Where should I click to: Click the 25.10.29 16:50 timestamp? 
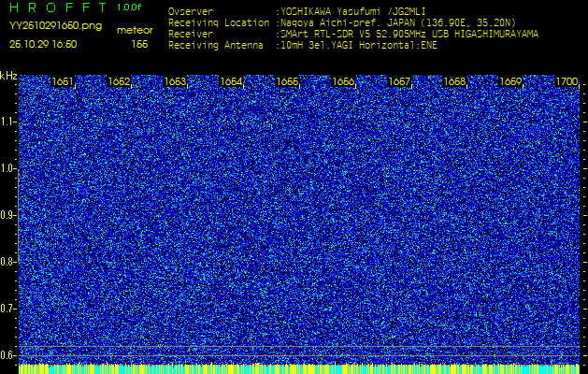43,44
